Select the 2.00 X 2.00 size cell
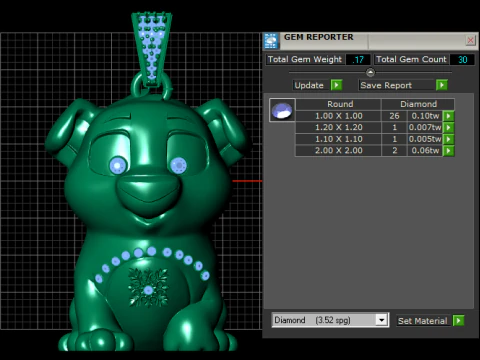This screenshot has width=480, height=360. 338,151
